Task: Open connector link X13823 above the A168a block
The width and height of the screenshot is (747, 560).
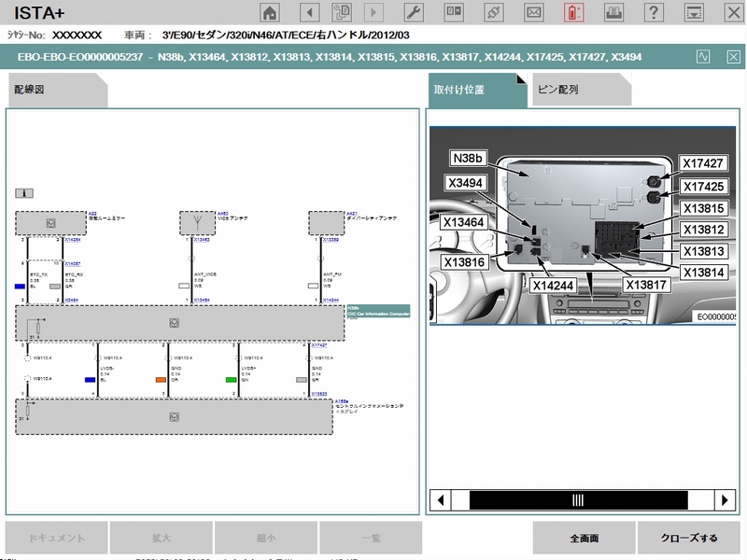Action: pos(319,394)
